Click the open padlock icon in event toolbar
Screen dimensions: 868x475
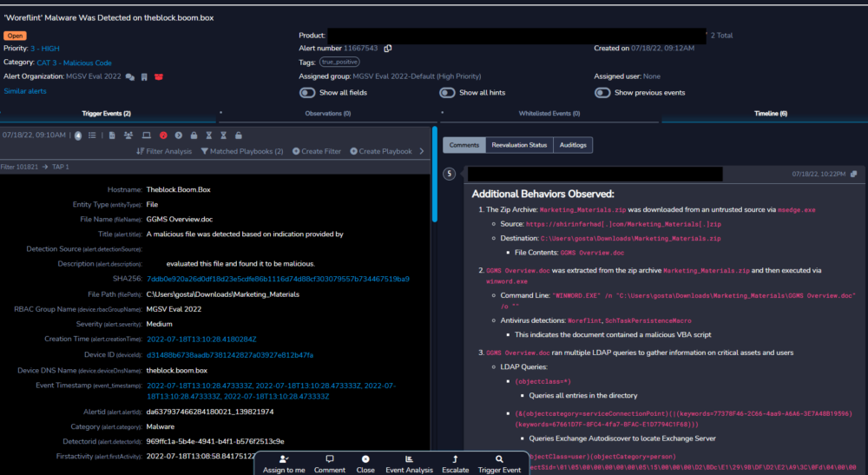239,135
